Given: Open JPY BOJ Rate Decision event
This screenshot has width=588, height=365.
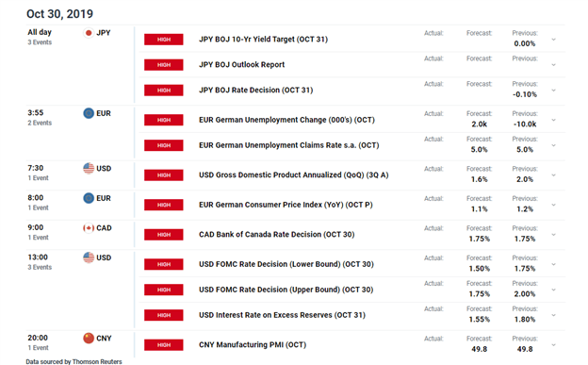Looking at the screenshot, I should click(255, 91).
